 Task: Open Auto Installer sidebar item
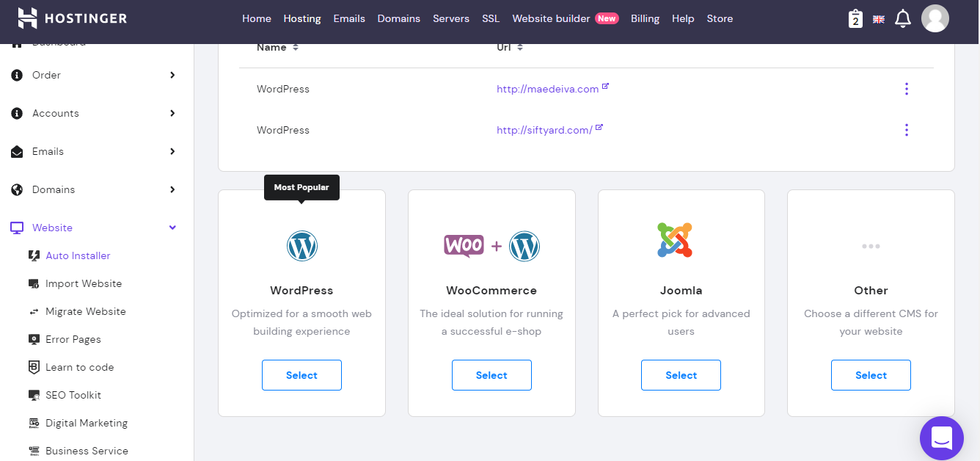[78, 255]
